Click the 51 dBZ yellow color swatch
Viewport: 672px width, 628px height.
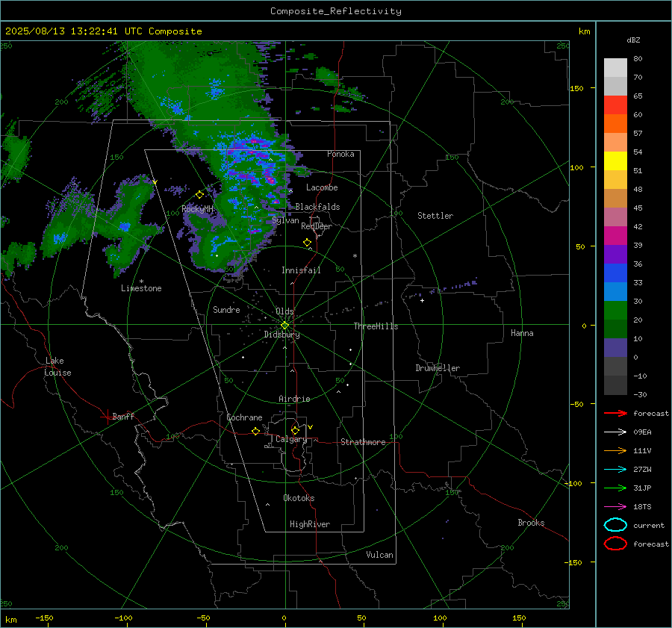click(615, 161)
